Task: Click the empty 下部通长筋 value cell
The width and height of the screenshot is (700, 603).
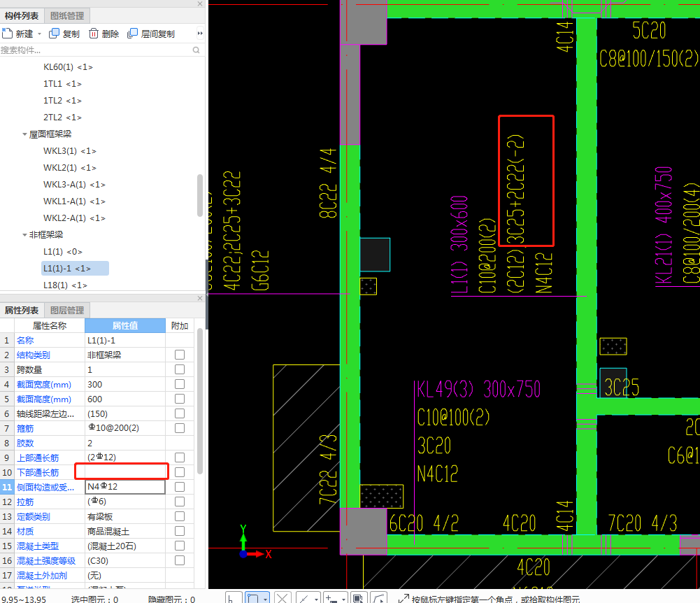Action: click(x=125, y=472)
